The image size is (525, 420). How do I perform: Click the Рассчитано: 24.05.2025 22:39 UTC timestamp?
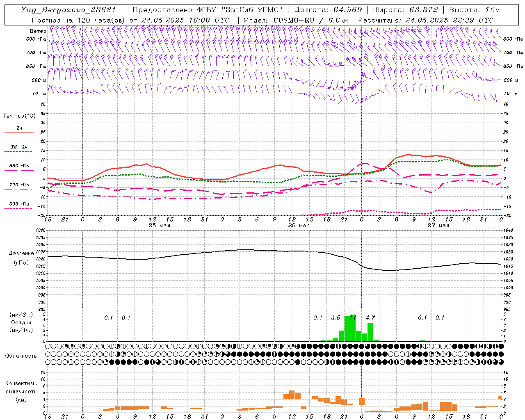click(x=426, y=20)
